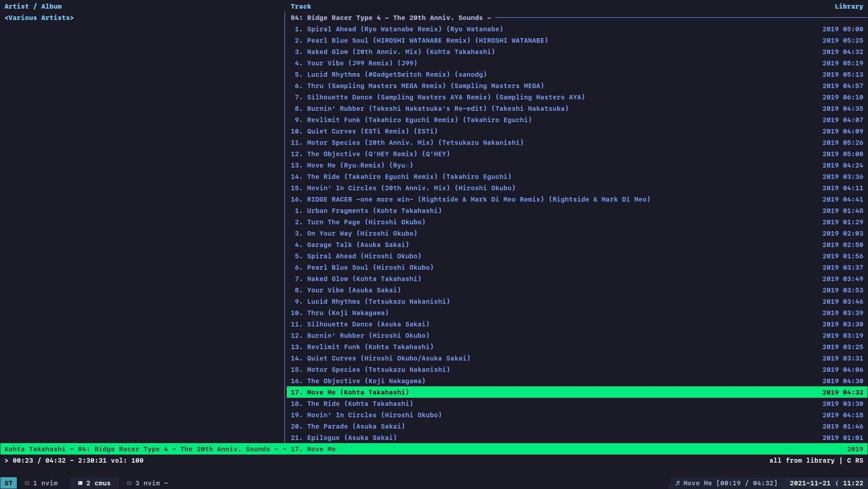The image size is (868, 489).
Task: Click the music note icon in status bar
Action: tap(677, 483)
